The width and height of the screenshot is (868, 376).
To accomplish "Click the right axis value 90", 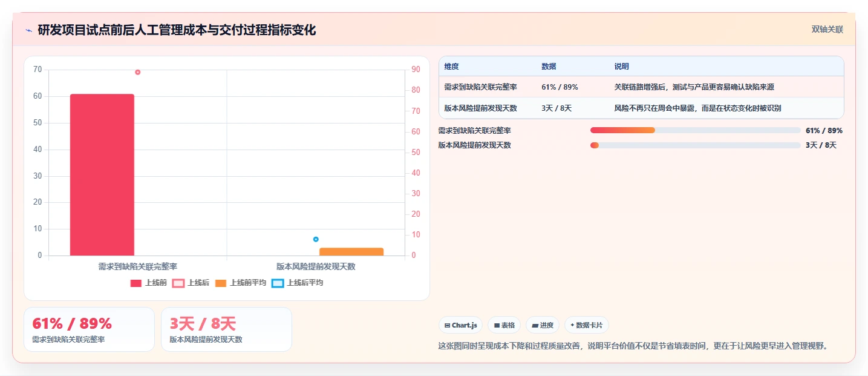I will [x=416, y=70].
